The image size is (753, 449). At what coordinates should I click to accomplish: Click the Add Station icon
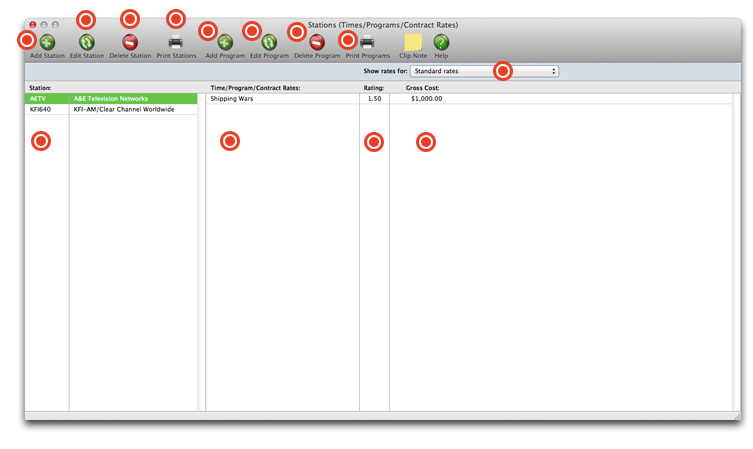coord(47,43)
